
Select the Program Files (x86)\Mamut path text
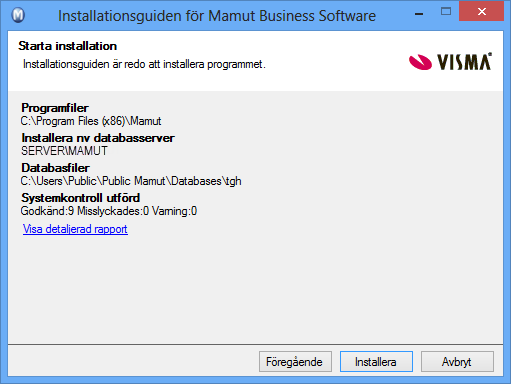click(x=91, y=121)
